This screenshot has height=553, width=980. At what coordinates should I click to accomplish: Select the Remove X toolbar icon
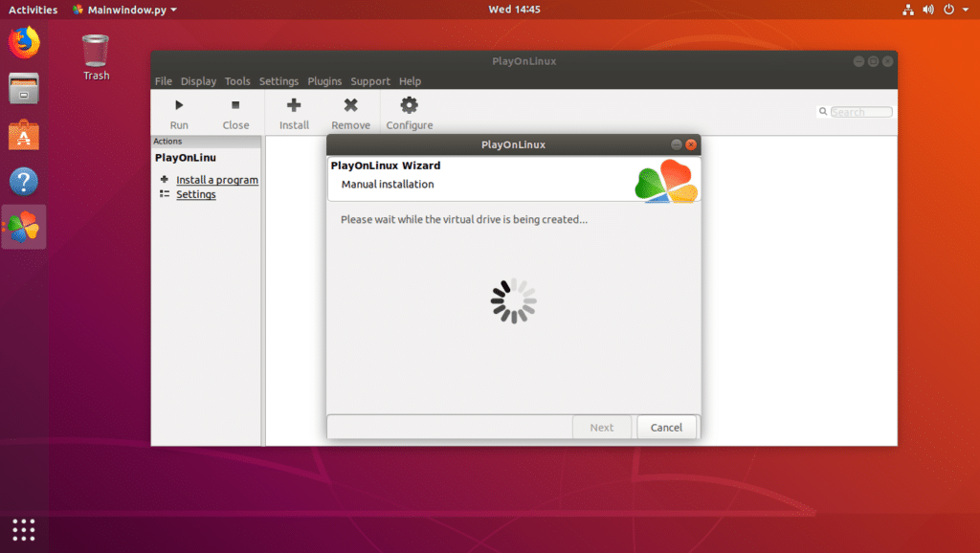tap(350, 105)
